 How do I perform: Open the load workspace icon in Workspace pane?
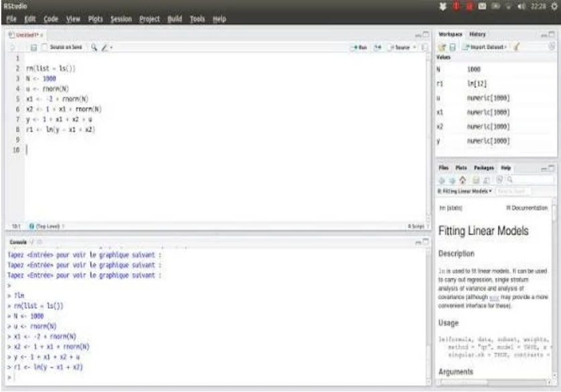[442, 47]
